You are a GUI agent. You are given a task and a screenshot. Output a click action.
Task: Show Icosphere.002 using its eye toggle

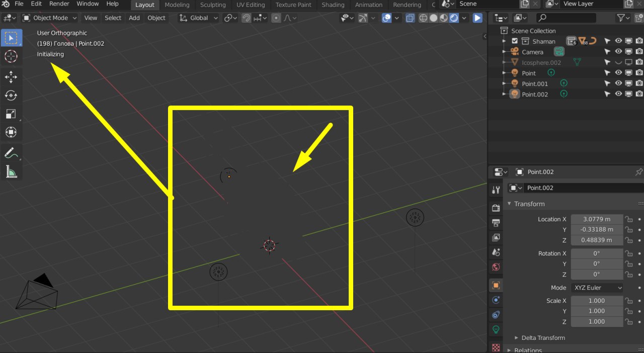618,62
